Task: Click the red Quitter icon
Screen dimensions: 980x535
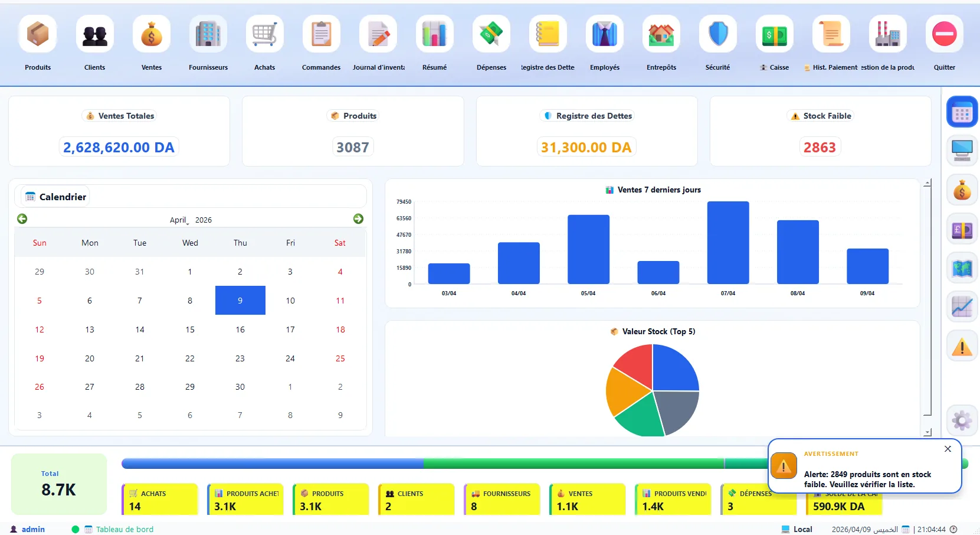Action: (x=944, y=34)
